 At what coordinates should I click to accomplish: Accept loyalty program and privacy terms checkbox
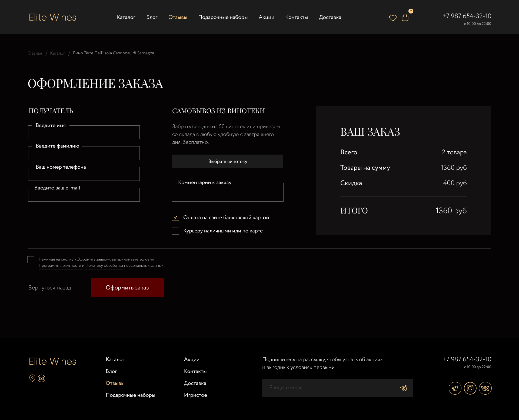click(31, 260)
